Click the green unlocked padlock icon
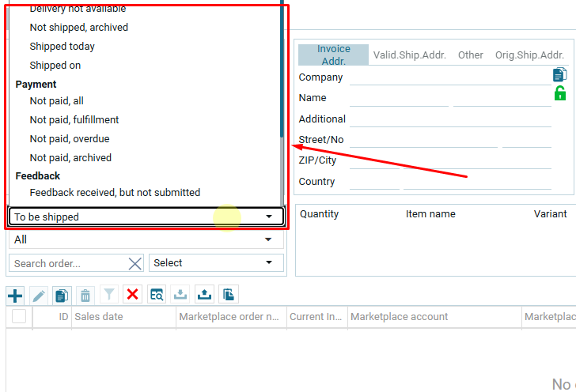This screenshot has height=392, width=576. point(560,94)
